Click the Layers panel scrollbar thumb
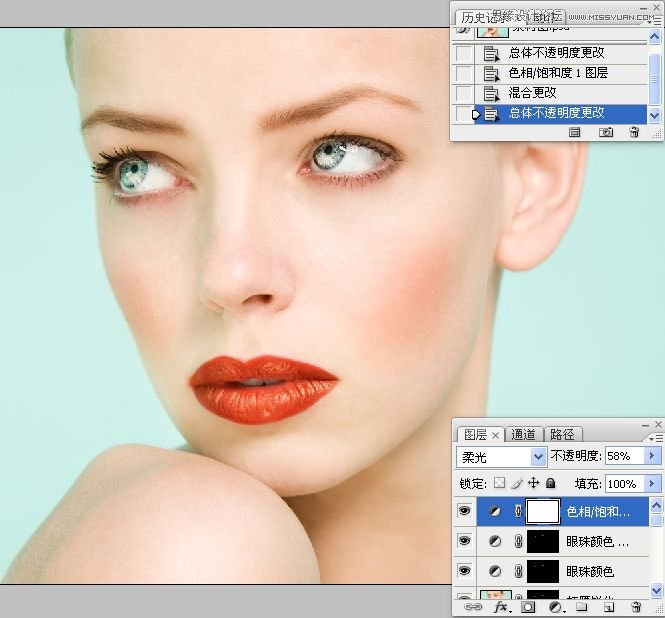 coord(656,520)
